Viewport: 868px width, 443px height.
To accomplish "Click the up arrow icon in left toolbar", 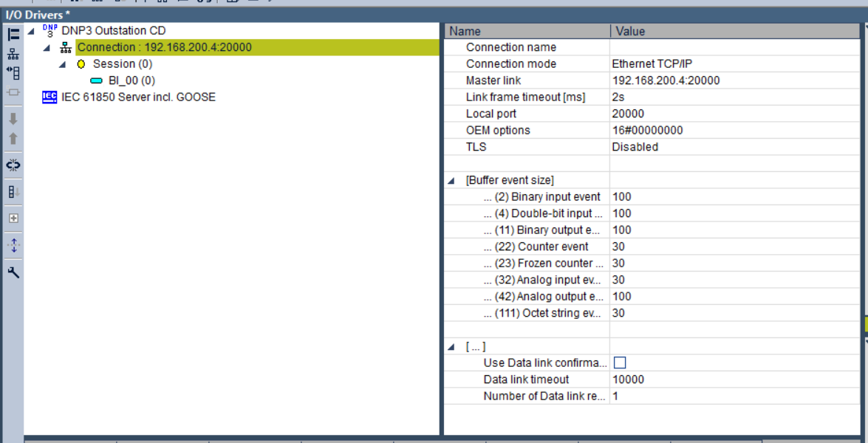I will 13,139.
